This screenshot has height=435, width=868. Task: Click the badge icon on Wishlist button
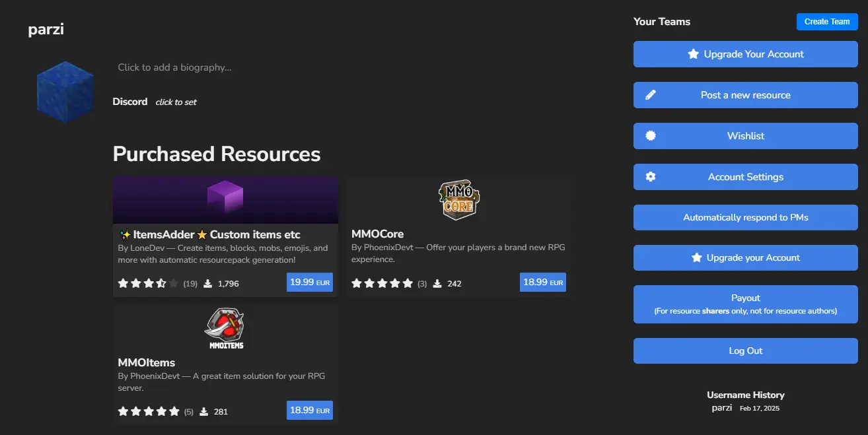coord(651,136)
